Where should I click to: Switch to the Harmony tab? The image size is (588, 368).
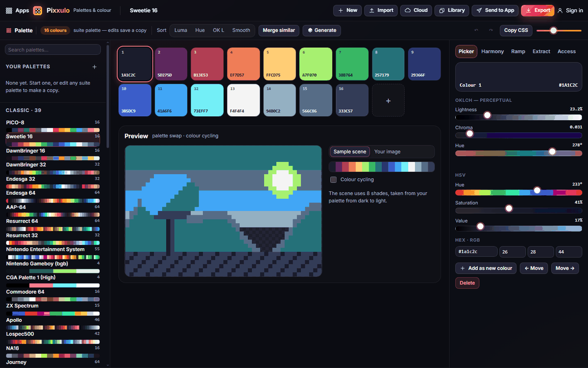(x=492, y=52)
